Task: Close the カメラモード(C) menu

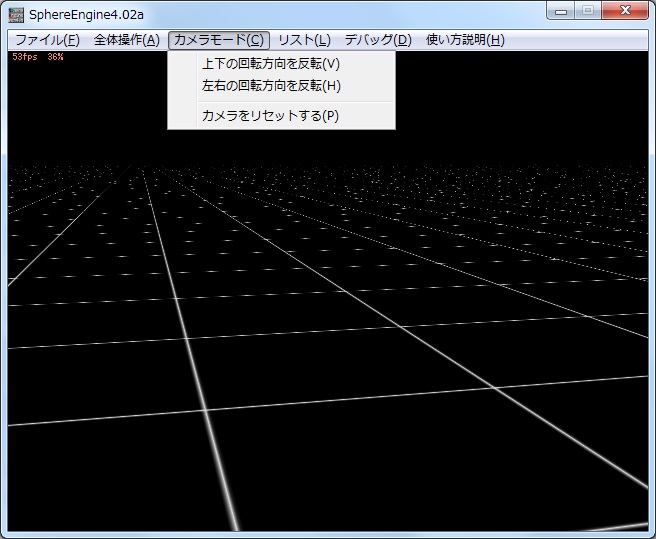Action: (219, 40)
